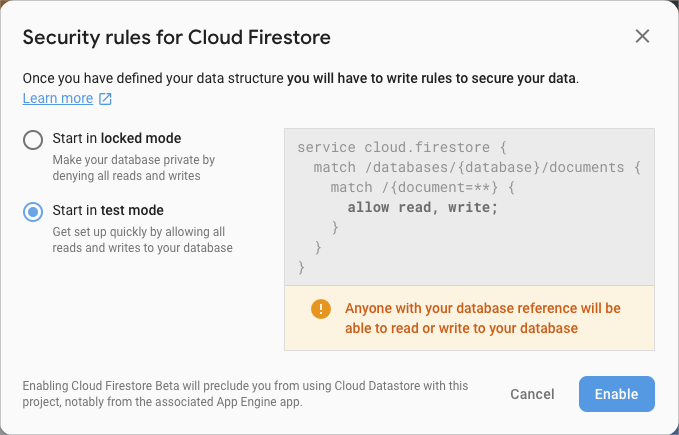Screen dimensions: 679x435
Task: Click the orange warning exclamation icon
Action: (x=320, y=308)
